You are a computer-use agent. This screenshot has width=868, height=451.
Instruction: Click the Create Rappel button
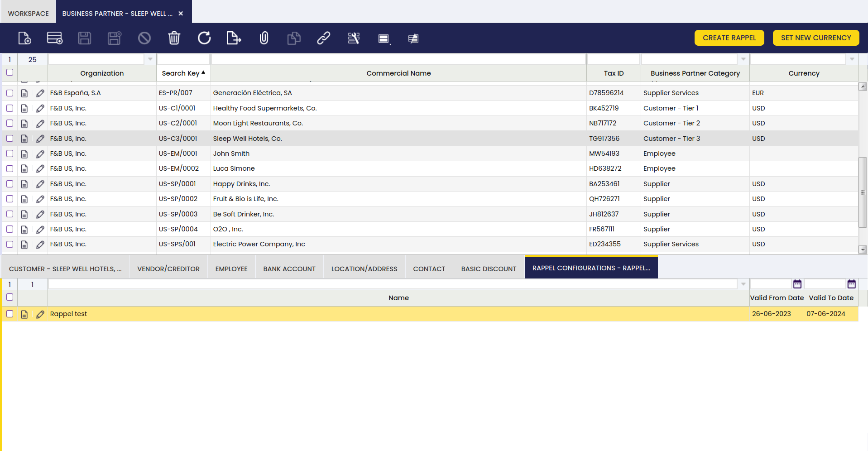[729, 38]
